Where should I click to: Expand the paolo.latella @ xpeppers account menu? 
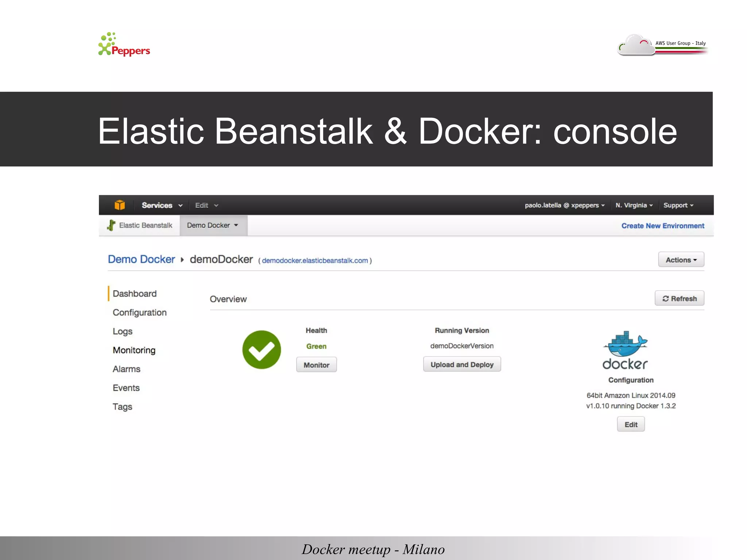[x=565, y=205]
